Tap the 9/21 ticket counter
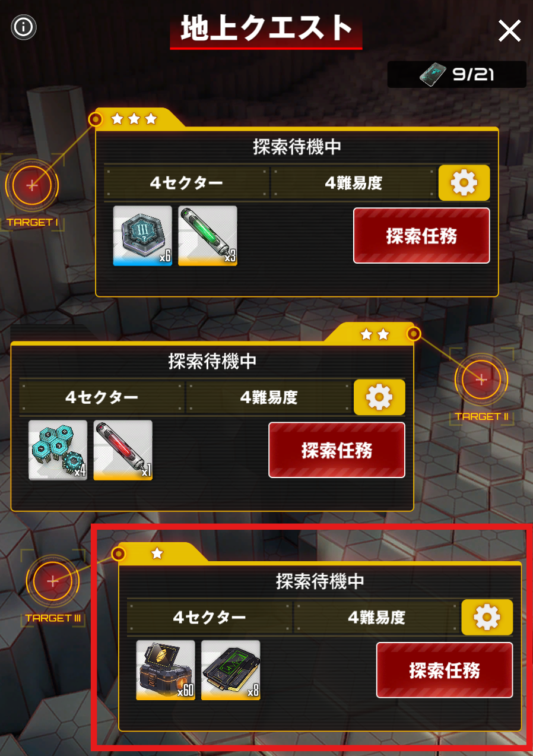Viewport: 533px width, 756px height. [x=457, y=74]
